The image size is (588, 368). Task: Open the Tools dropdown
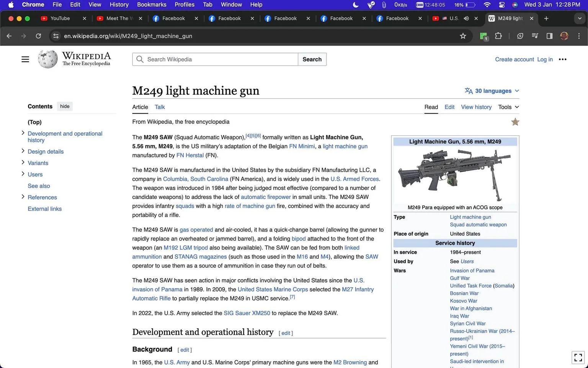tap(508, 107)
